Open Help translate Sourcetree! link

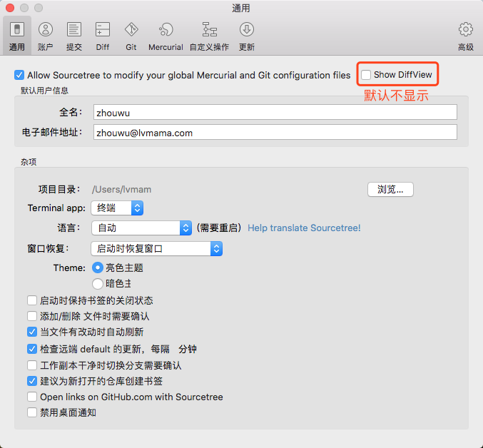pyautogui.click(x=304, y=228)
